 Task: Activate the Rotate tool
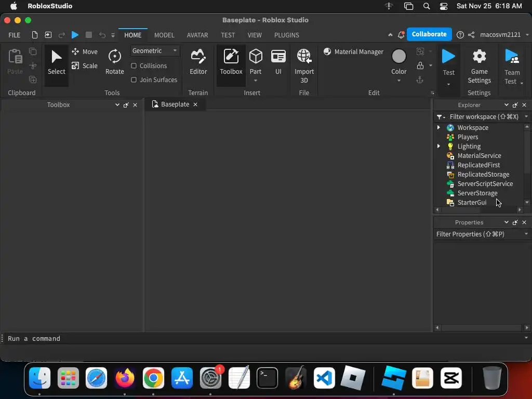115,62
